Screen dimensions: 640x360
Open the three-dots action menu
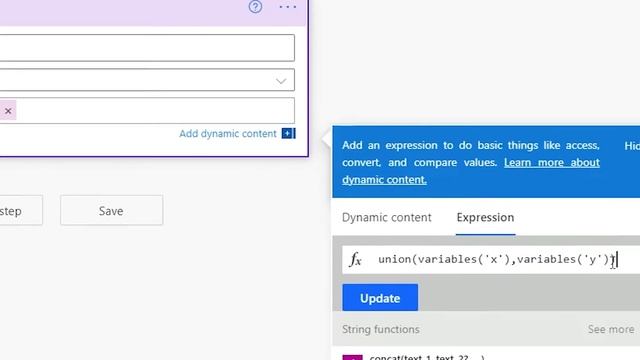click(288, 7)
